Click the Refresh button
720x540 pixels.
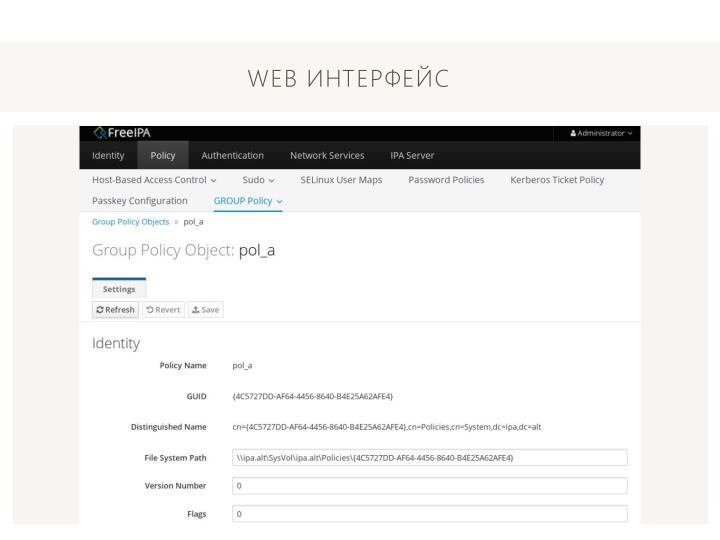[114, 309]
